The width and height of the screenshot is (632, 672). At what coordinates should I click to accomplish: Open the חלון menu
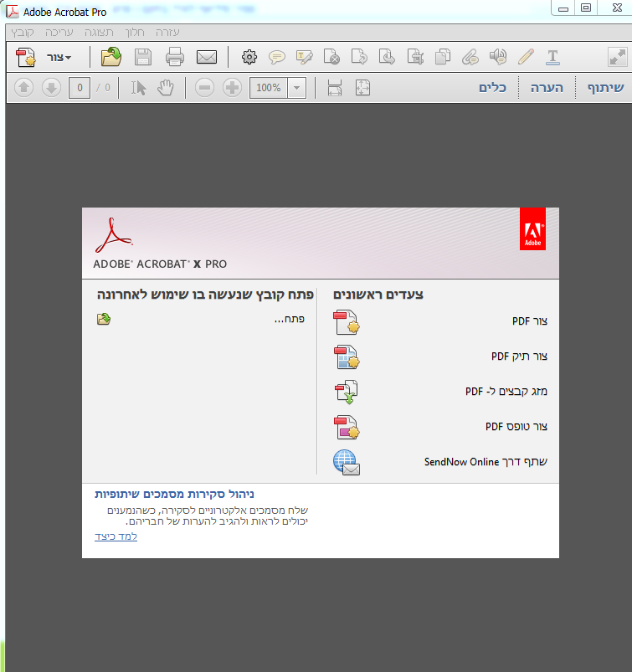[x=135, y=33]
